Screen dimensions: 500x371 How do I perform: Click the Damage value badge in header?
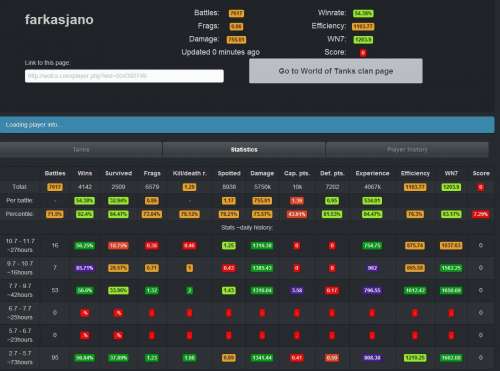coord(236,40)
